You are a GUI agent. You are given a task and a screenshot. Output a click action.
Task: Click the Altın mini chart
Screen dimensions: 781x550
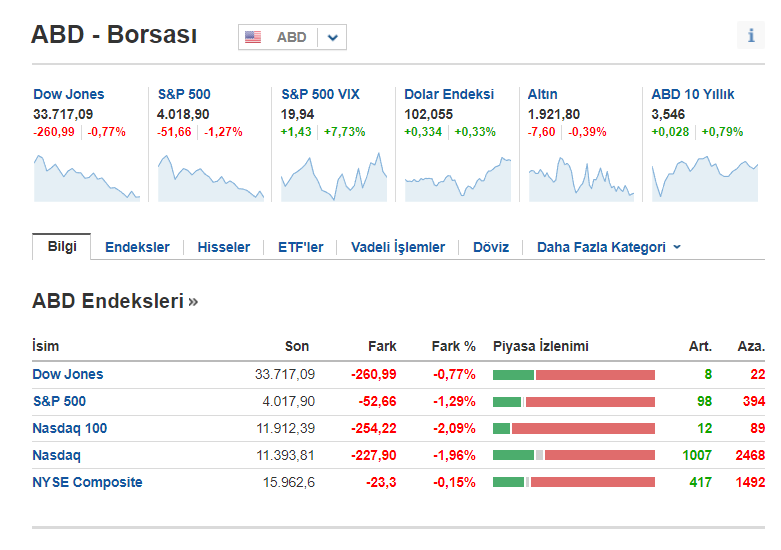pos(581,177)
